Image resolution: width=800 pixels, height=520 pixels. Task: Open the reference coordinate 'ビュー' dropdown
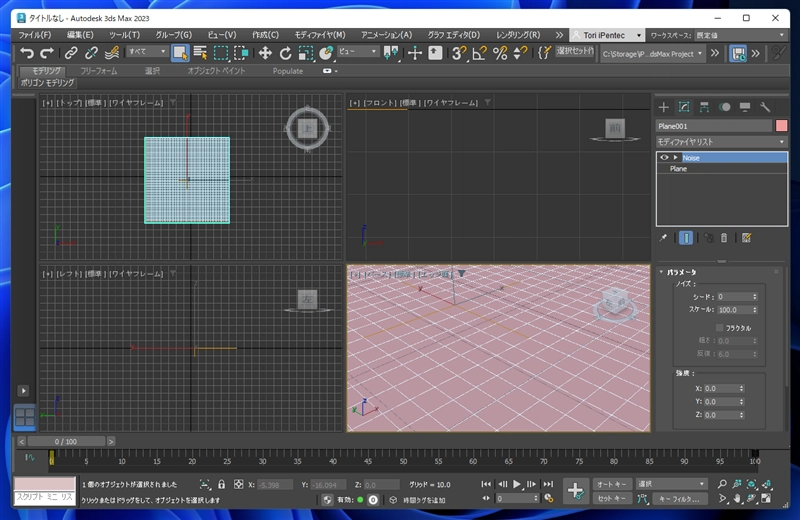358,52
